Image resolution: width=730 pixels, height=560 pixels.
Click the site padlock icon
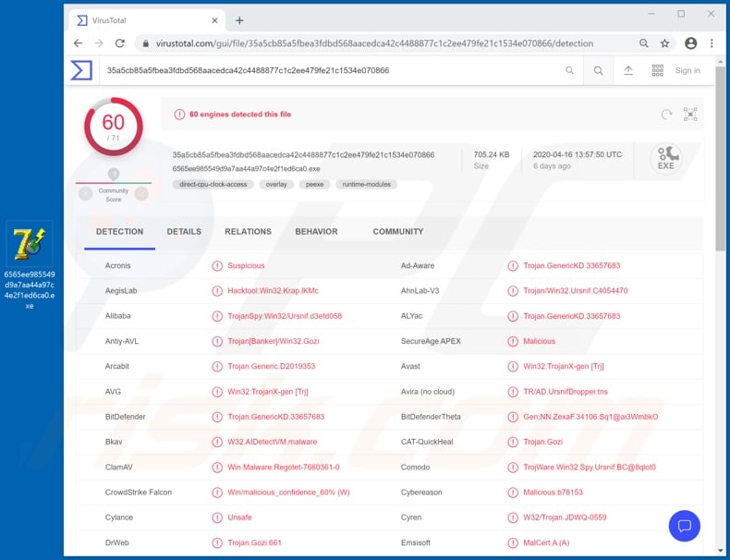click(146, 43)
